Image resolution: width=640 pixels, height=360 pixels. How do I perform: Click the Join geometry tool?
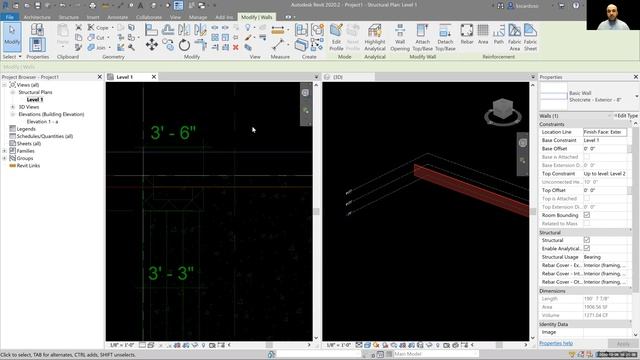[97, 47]
